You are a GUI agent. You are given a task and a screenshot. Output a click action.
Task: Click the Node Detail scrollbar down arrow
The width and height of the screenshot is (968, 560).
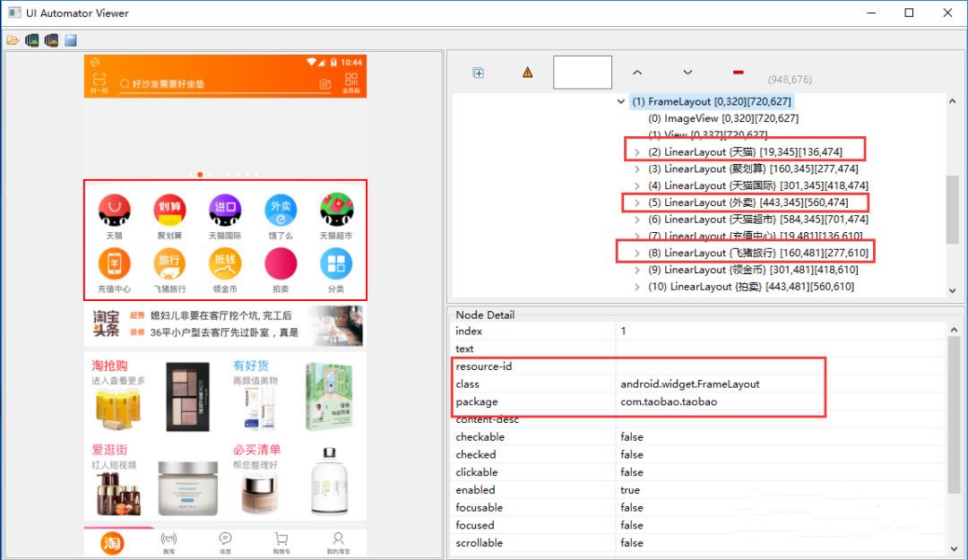pos(954,547)
